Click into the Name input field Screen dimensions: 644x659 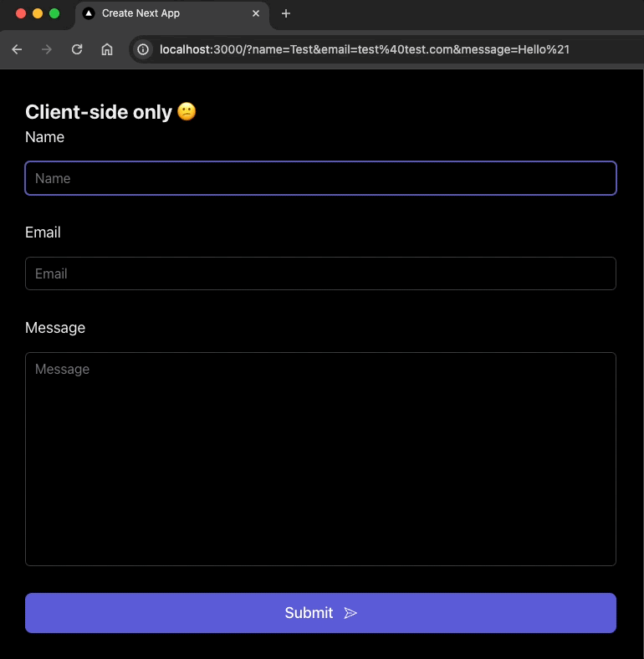tap(320, 178)
